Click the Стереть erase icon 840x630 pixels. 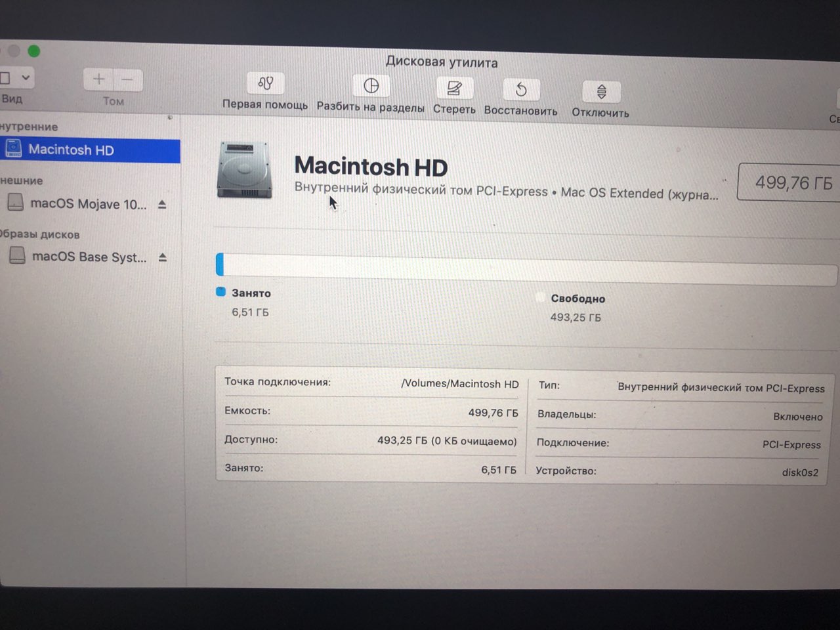pyautogui.click(x=454, y=88)
